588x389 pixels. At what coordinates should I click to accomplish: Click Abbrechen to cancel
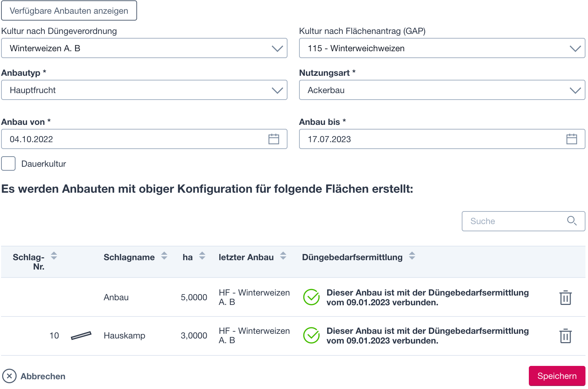(x=34, y=376)
